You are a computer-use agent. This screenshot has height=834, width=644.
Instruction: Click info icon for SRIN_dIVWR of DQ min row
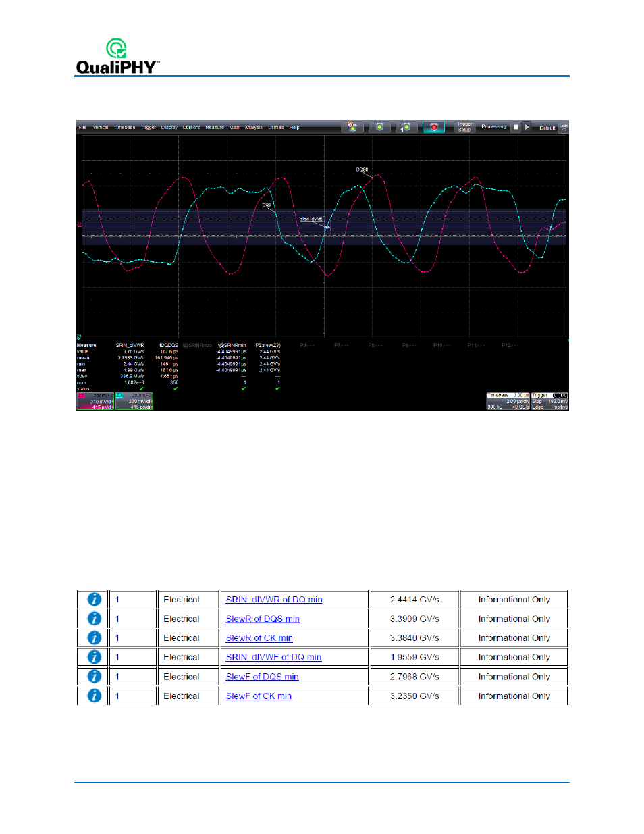tap(95, 600)
